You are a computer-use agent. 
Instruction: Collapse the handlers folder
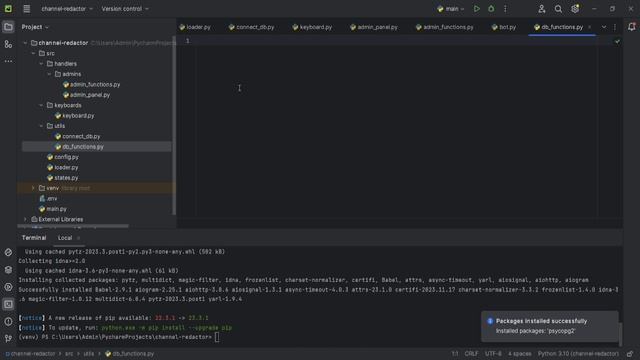click(41, 64)
